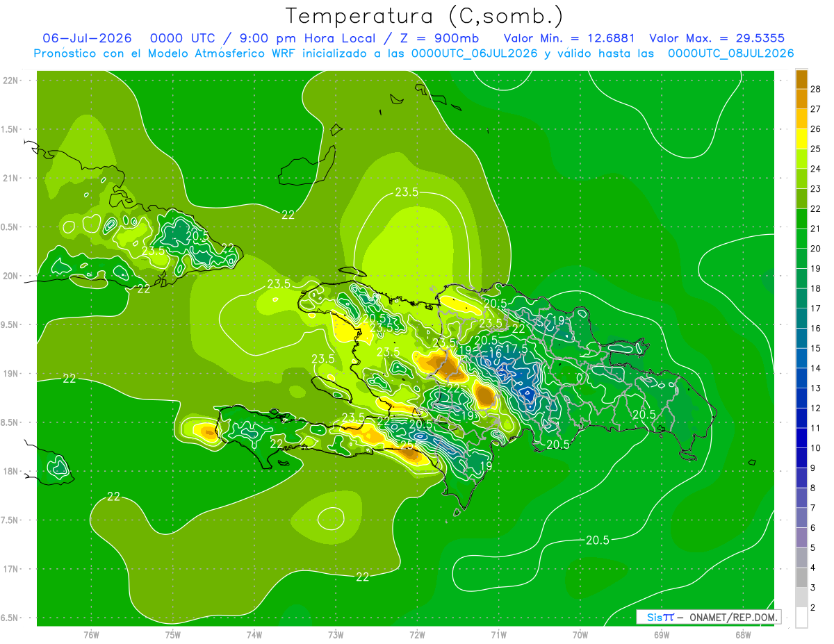
Task: Click the legend value label '15'
Action: pyautogui.click(x=816, y=348)
